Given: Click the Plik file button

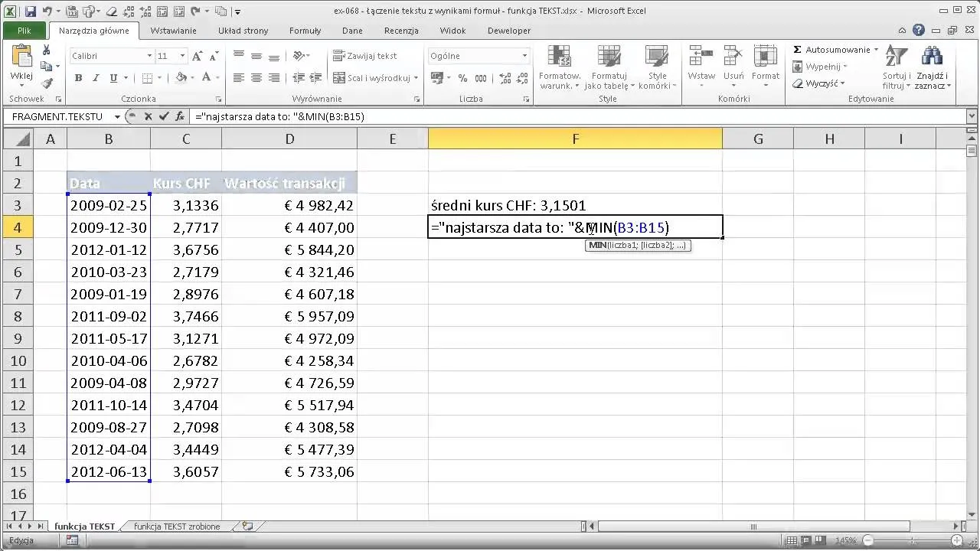Looking at the screenshot, I should pos(24,31).
